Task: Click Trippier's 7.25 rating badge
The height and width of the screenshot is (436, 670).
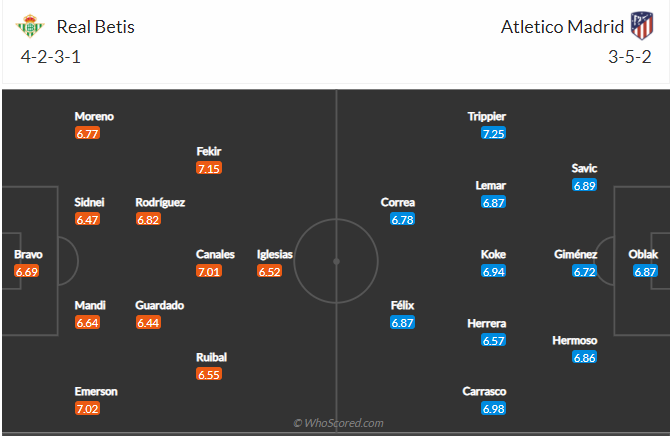Action: (493, 133)
